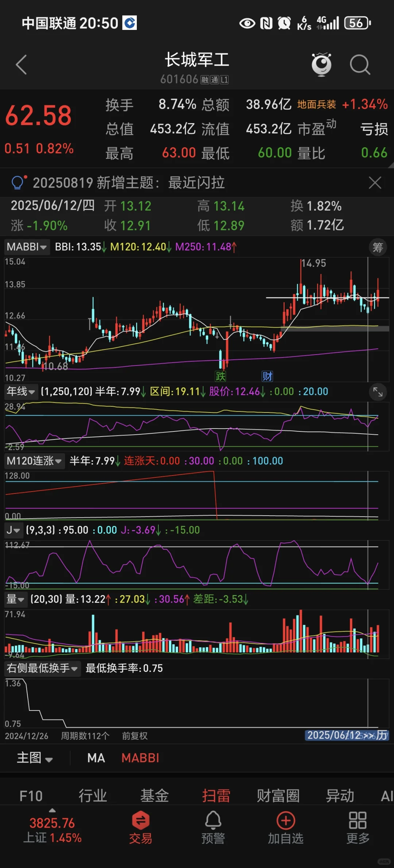The image size is (394, 868).
Task: Tap the 更多 more grid icon
Action: tap(358, 828)
